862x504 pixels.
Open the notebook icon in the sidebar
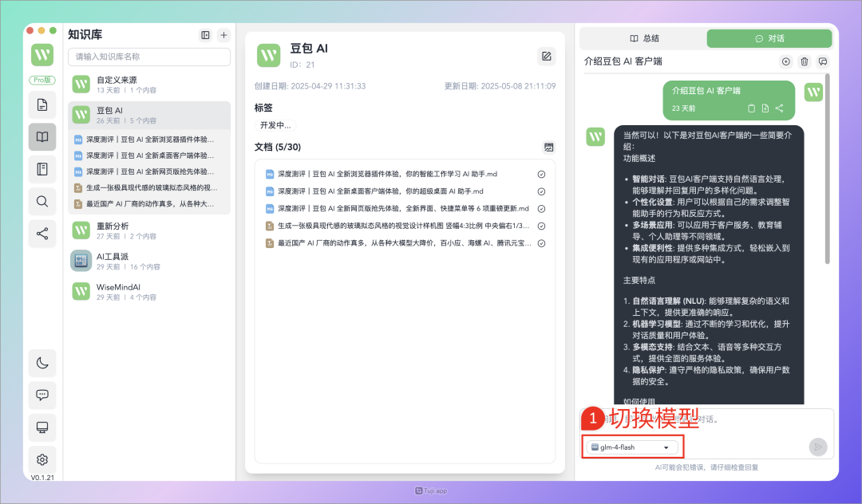[42, 169]
